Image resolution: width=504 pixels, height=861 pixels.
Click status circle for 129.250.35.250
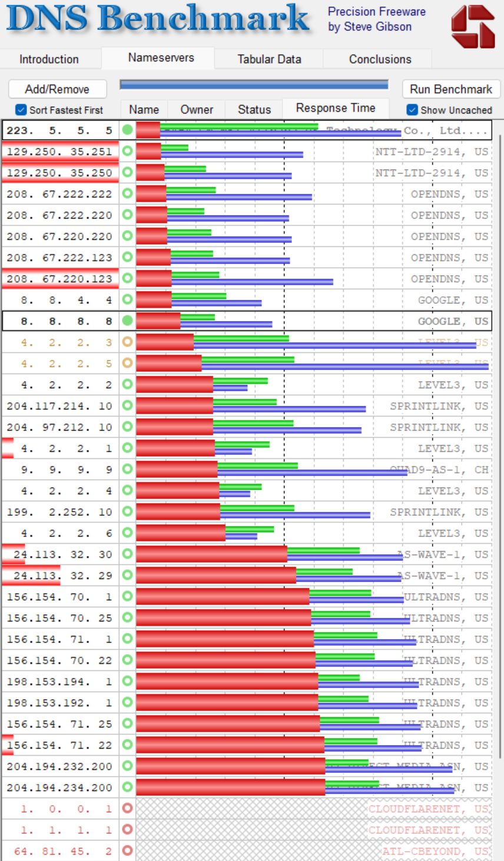(x=127, y=172)
